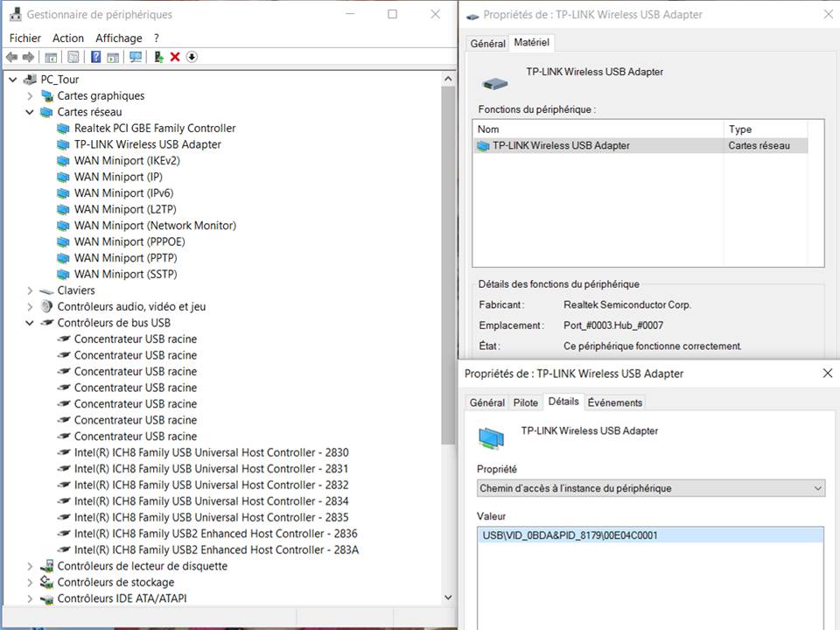Image resolution: width=840 pixels, height=630 pixels.
Task: Click the black down arrow toolbar icon
Action: point(192,57)
